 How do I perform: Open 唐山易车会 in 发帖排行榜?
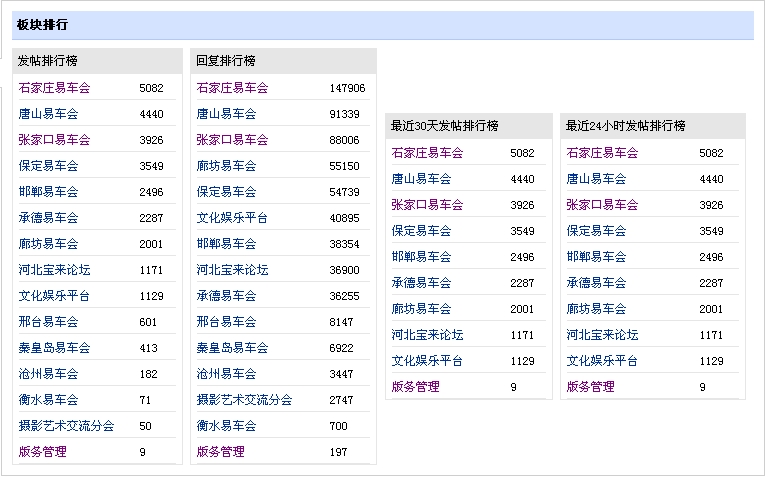(x=49, y=114)
